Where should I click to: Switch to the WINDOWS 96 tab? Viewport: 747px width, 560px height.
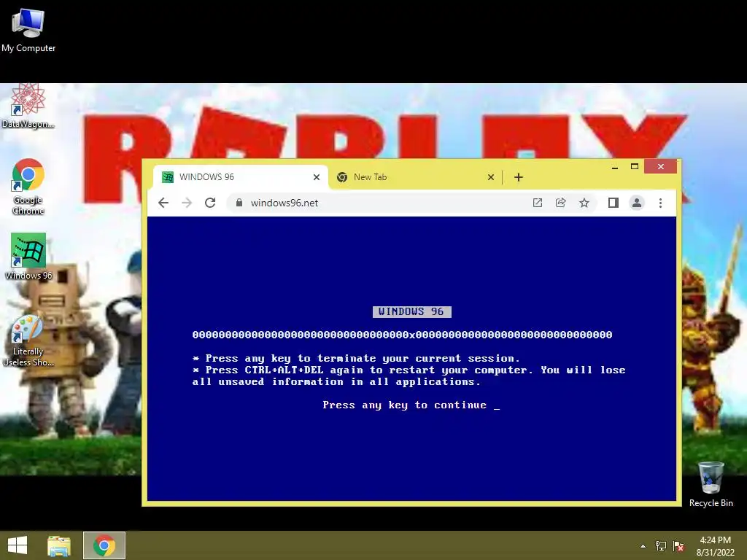241,177
